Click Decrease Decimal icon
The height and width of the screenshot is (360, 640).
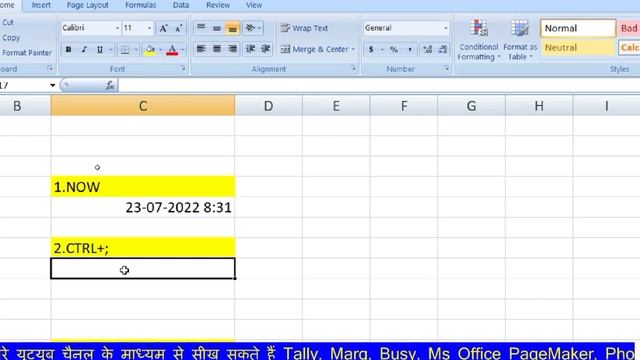pyautogui.click(x=443, y=49)
